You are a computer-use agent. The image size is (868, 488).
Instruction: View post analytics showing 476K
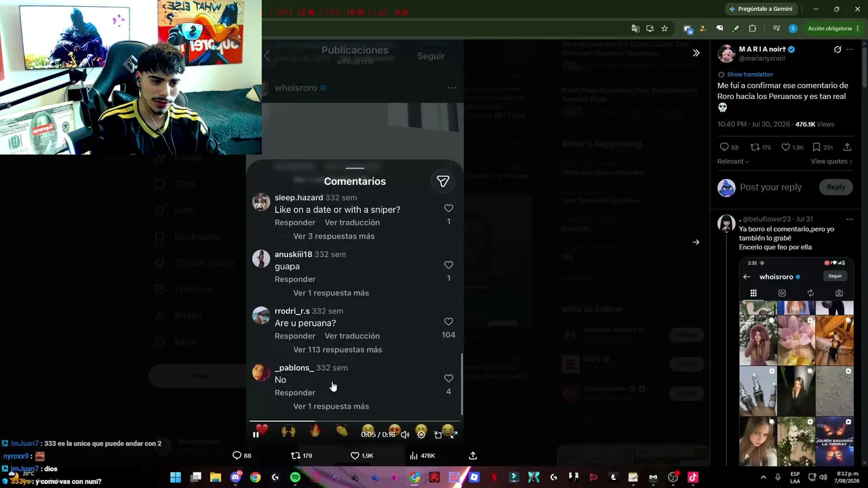422,455
